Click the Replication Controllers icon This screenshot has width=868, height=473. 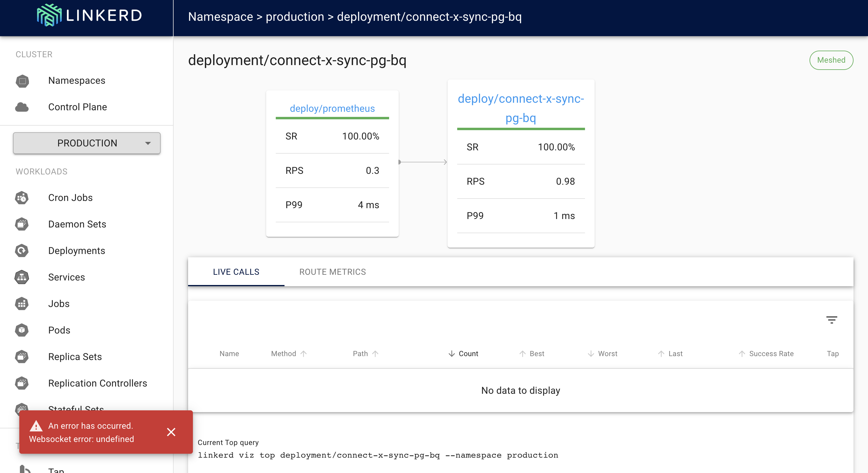[22, 384]
